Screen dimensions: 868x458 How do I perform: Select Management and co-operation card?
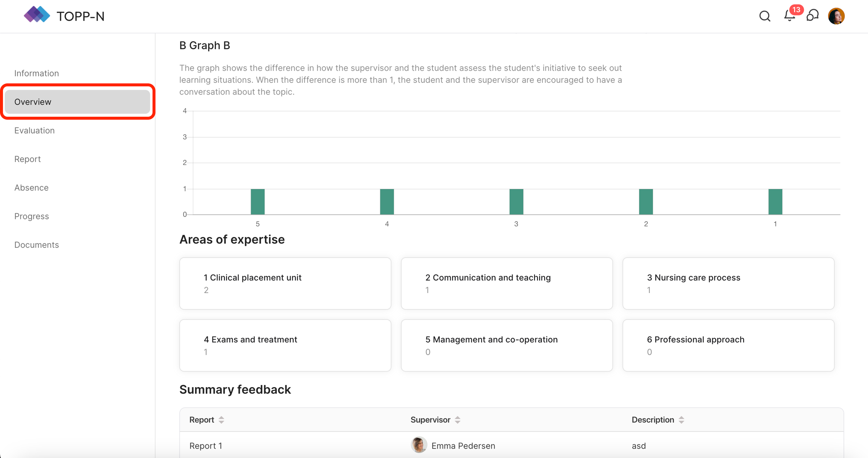coord(507,345)
